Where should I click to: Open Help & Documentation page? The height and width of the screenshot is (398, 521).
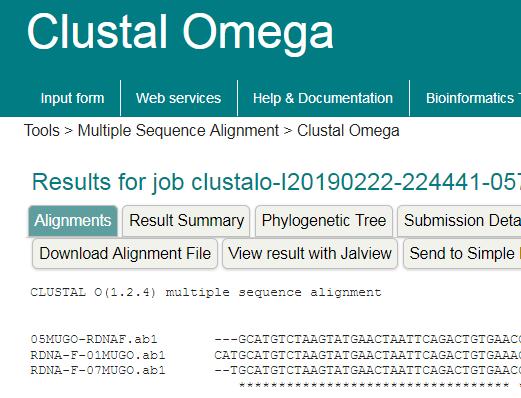[323, 98]
